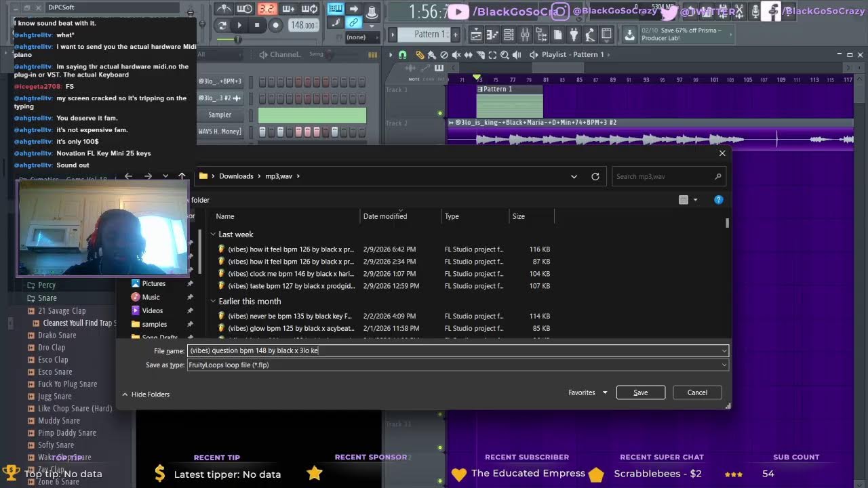This screenshot has width=868, height=488.
Task: Open the Mixer view icon
Action: [524, 35]
